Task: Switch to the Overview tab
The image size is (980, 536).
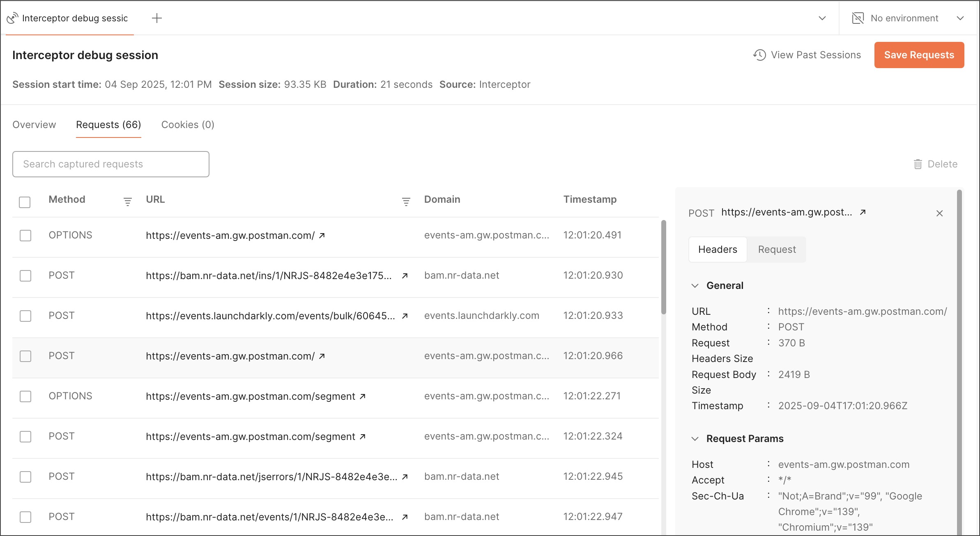Action: [34, 125]
